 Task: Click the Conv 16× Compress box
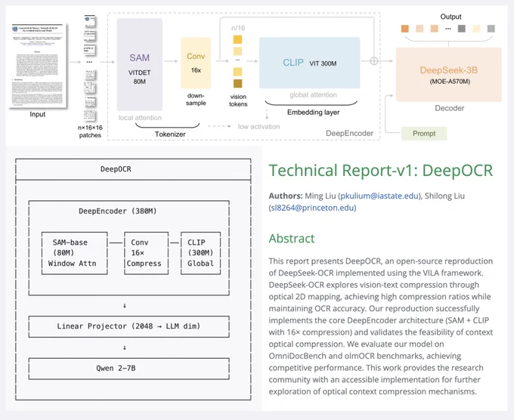(x=144, y=253)
